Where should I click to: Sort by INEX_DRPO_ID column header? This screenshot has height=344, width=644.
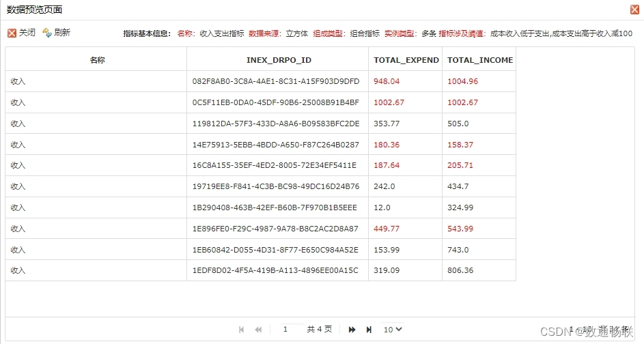click(x=278, y=60)
